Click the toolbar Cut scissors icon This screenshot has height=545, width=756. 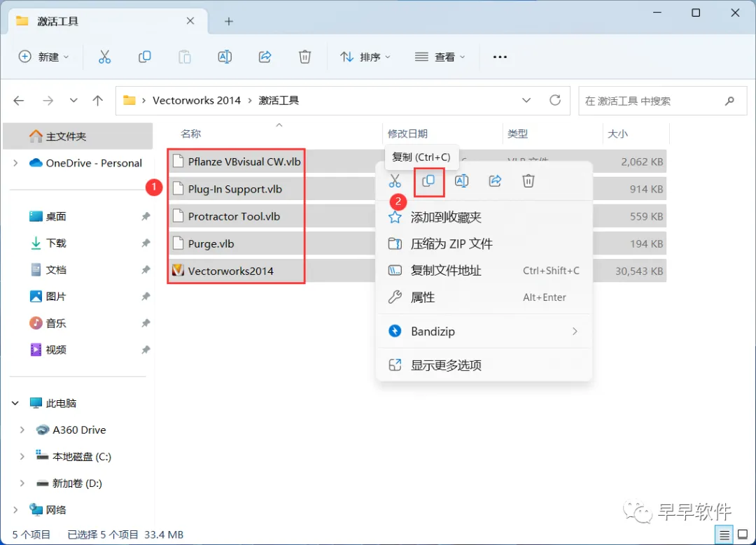coord(104,57)
